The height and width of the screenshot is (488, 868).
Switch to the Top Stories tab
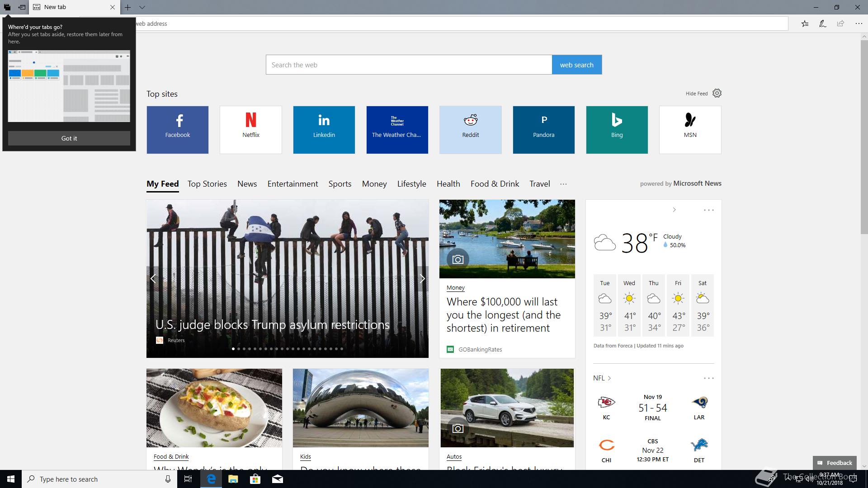tap(207, 184)
